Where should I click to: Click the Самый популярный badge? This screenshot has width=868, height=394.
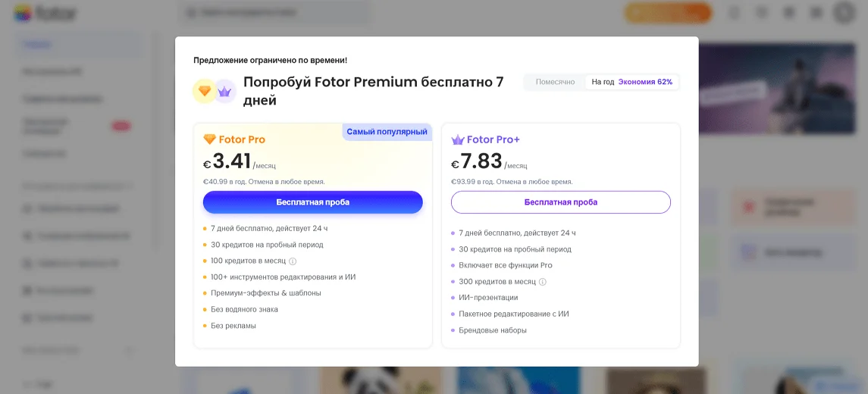point(387,132)
